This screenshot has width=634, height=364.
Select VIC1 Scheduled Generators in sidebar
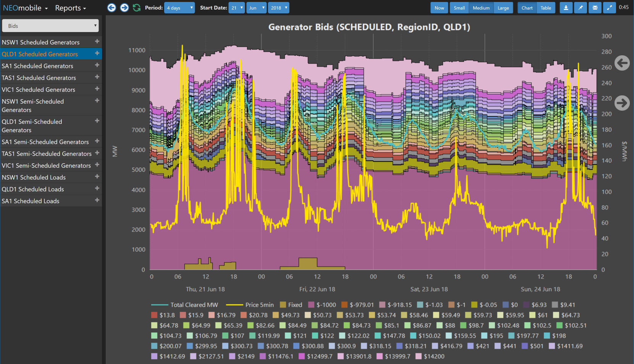39,90
